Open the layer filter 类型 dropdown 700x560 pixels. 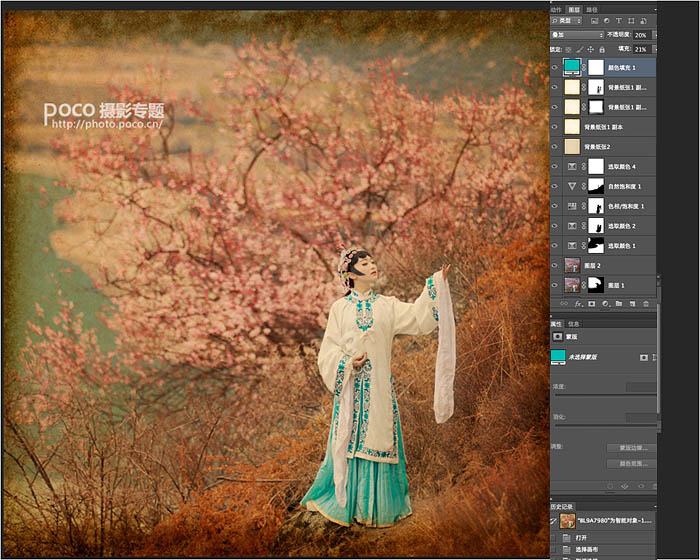[x=567, y=21]
